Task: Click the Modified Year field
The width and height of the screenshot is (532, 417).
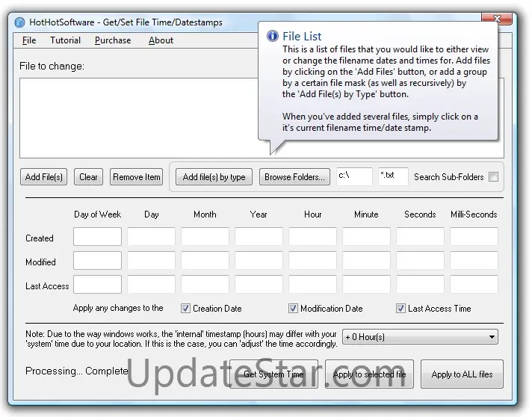Action: [259, 260]
